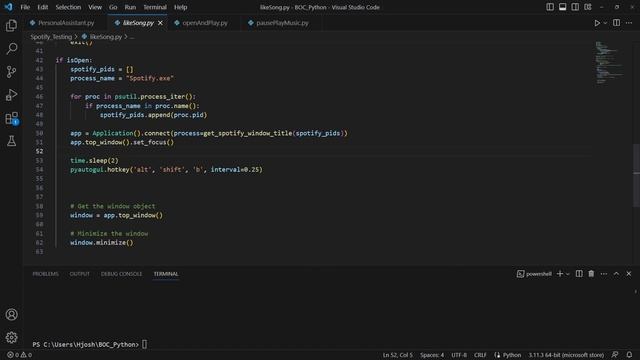Viewport: 640px width, 360px height.
Task: Click into the terminal prompt input
Action: 144,344
